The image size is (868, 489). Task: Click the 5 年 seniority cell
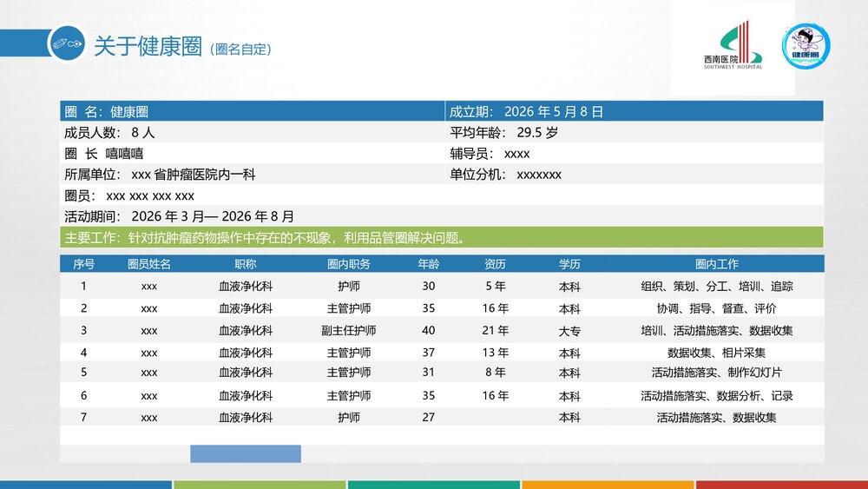[x=495, y=287]
